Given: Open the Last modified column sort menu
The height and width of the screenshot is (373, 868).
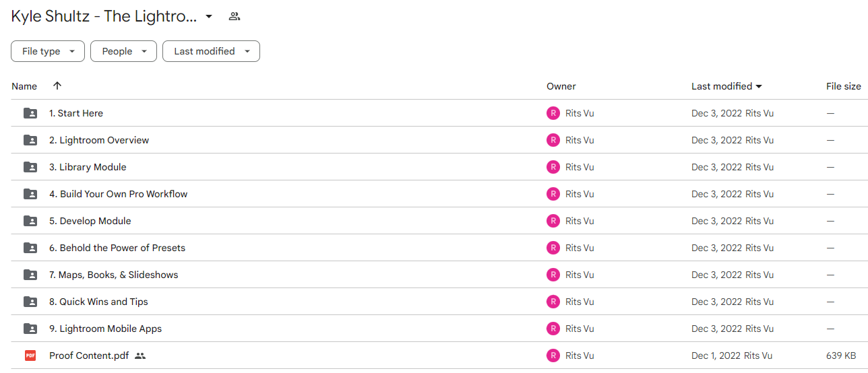Looking at the screenshot, I should pyautogui.click(x=726, y=86).
